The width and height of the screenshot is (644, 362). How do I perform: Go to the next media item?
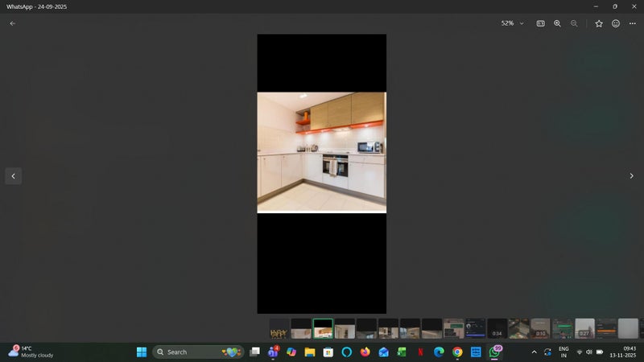click(631, 175)
